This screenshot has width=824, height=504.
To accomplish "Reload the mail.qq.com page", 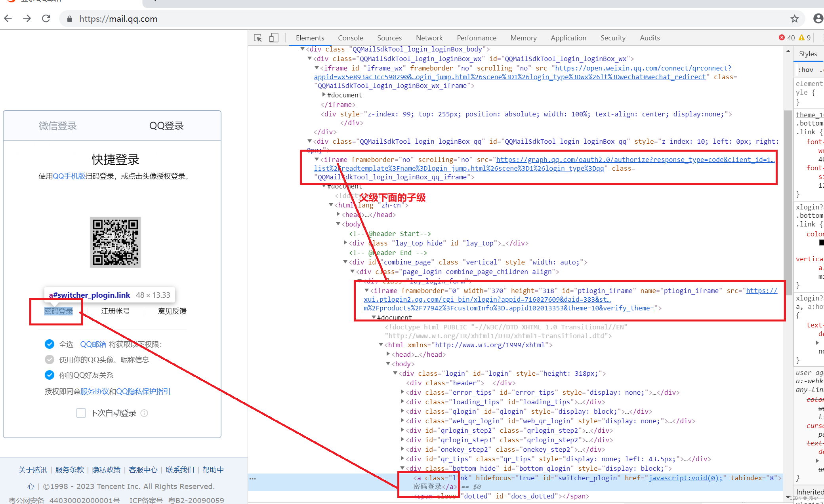I will tap(46, 18).
